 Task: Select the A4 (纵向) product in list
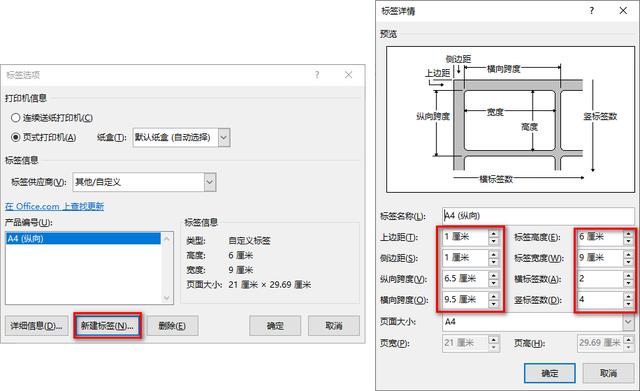(x=83, y=238)
